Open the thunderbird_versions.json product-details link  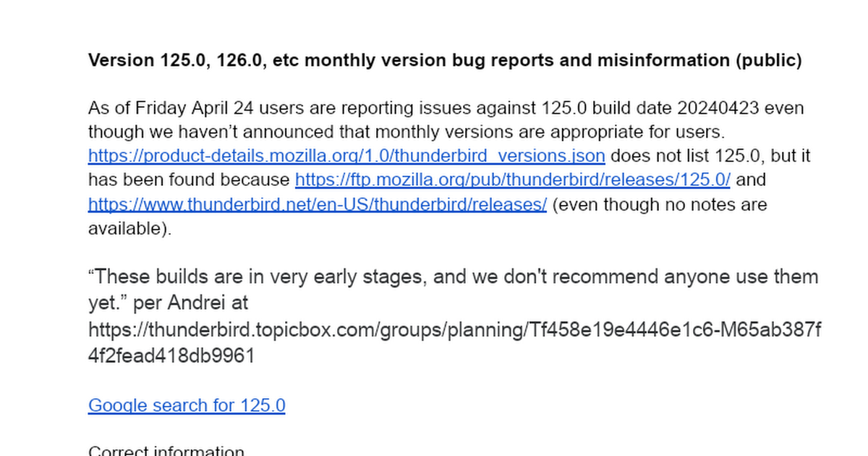346,156
